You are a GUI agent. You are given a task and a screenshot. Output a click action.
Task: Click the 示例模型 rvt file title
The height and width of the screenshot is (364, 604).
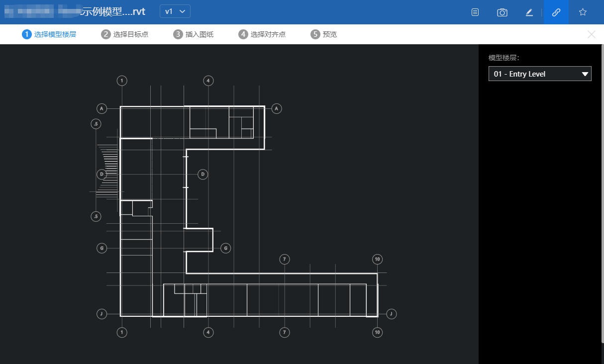pyautogui.click(x=112, y=12)
